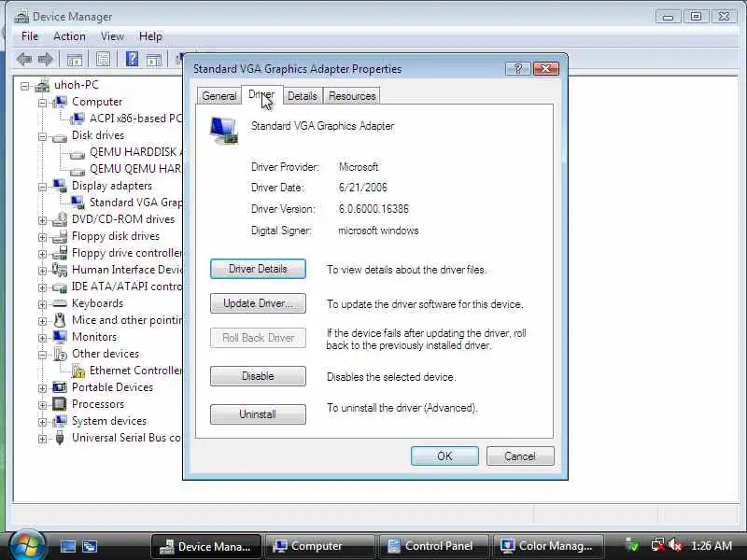Click the Universal Serial Bus icon
747x560 pixels.
click(x=60, y=438)
